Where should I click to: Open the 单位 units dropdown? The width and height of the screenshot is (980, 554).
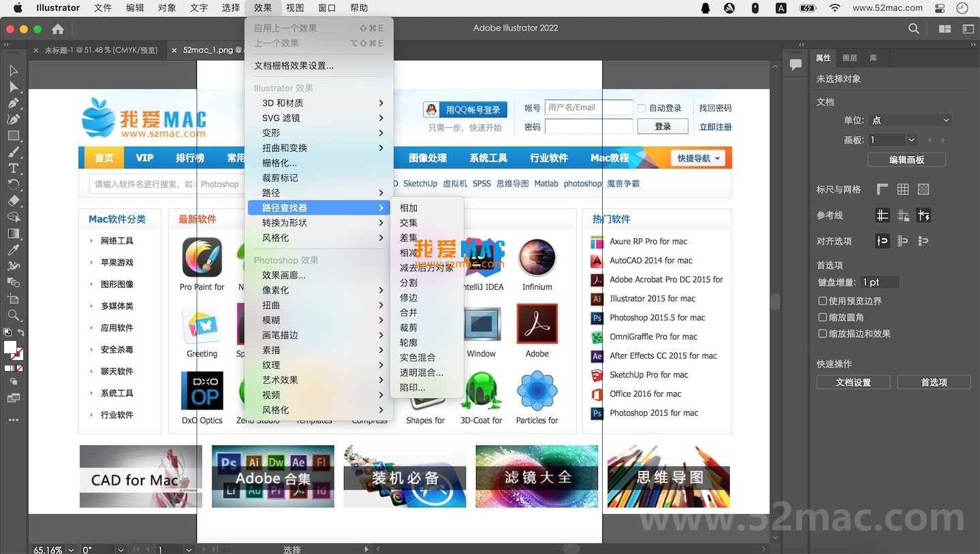(910, 120)
